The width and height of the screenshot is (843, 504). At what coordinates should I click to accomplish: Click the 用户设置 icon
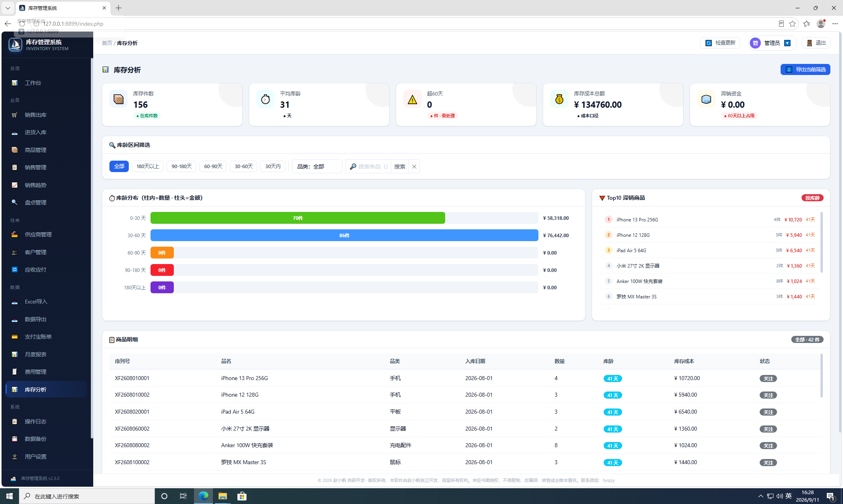click(15, 457)
